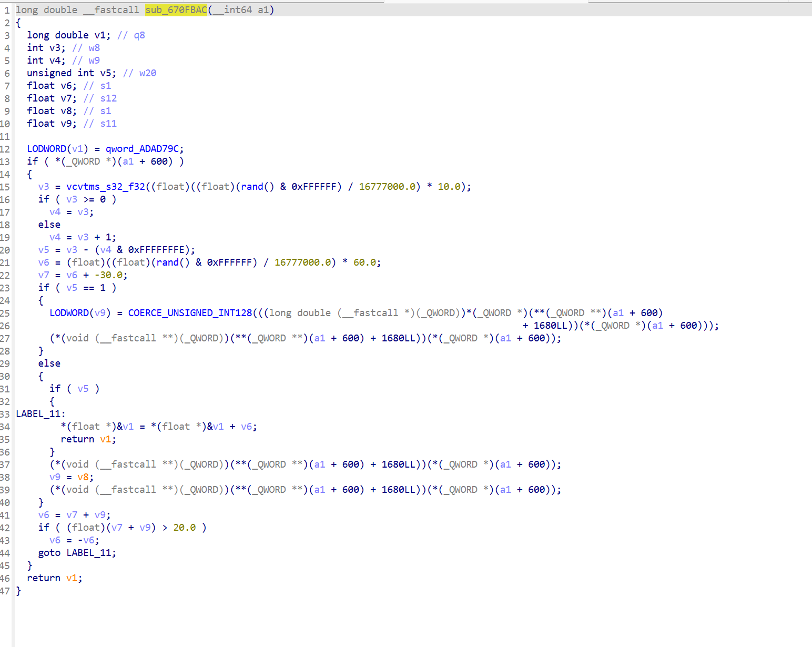Click the COERCE_UNSIGNED_INT128 macro on line 25
Screen dimensions: 812x647
(x=190, y=312)
